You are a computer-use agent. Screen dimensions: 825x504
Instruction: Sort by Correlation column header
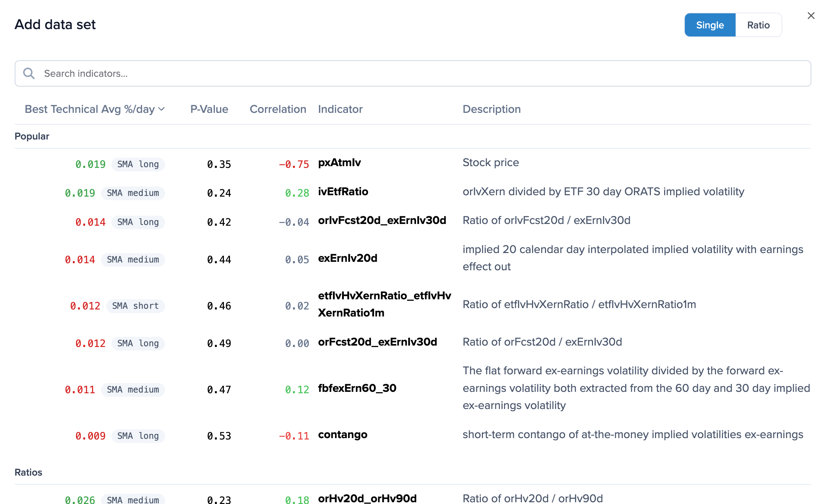click(x=278, y=109)
